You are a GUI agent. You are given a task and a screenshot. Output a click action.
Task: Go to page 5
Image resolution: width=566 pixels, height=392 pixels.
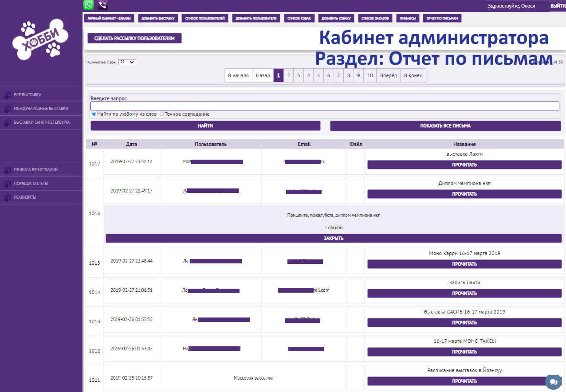click(318, 75)
